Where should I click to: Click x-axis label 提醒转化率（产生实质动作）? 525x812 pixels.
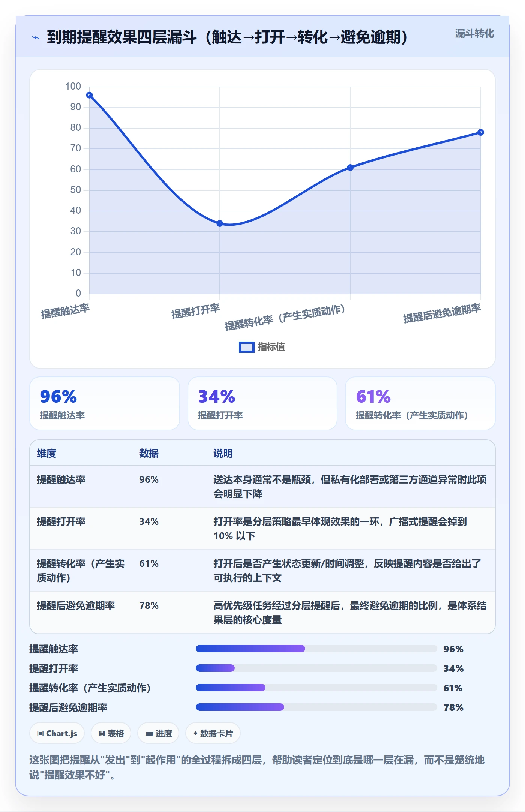tap(285, 317)
